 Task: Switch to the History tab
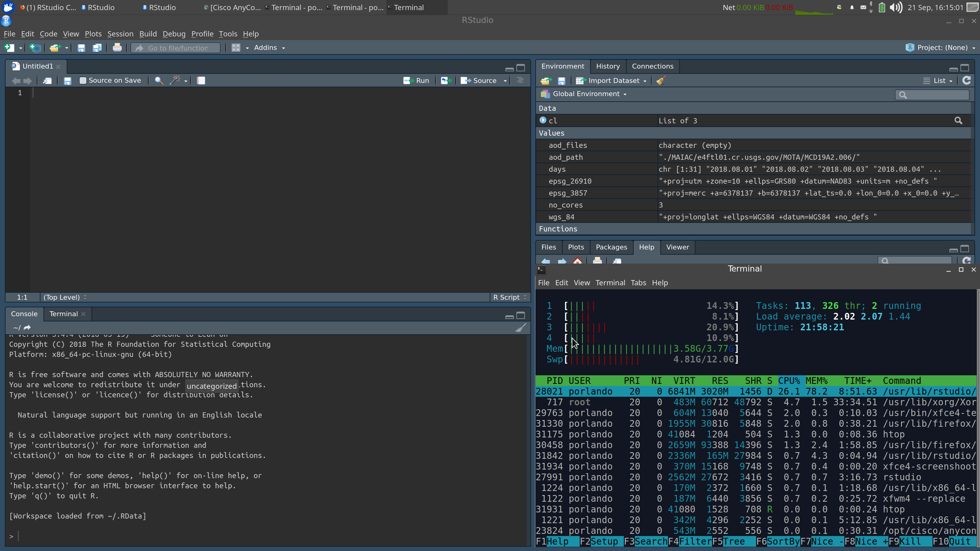pyautogui.click(x=608, y=66)
